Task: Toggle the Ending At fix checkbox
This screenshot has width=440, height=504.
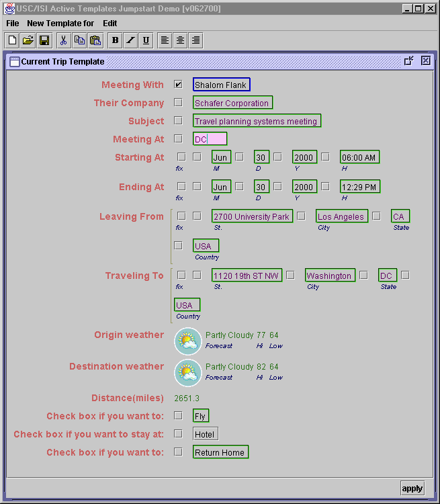Action: point(181,186)
